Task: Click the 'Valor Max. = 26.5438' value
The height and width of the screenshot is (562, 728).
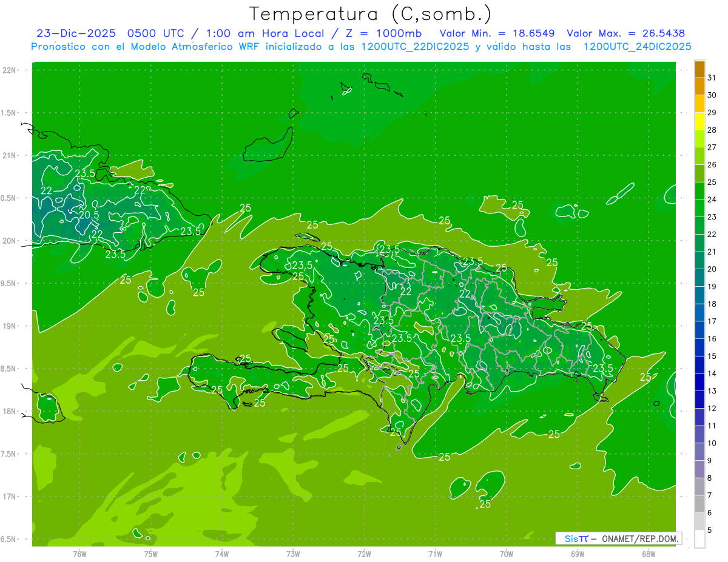Action: click(626, 33)
